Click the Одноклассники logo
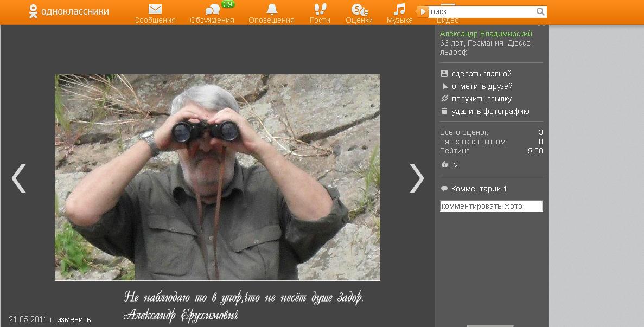The width and height of the screenshot is (644, 327). point(69,11)
